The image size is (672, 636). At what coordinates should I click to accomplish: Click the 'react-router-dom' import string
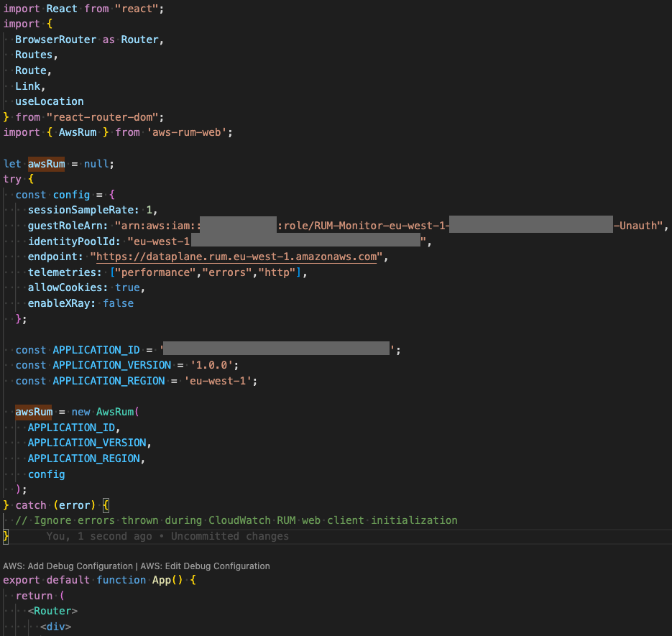point(102,116)
